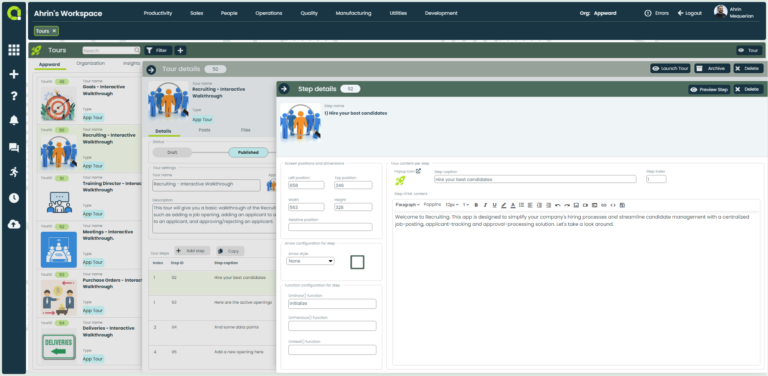Click the Left position input field

click(x=306, y=186)
